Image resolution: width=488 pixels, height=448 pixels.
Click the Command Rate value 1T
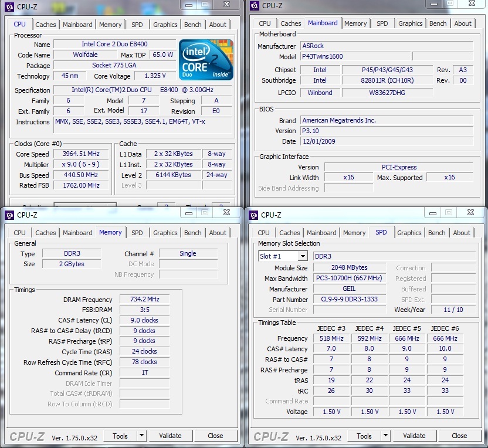(145, 373)
